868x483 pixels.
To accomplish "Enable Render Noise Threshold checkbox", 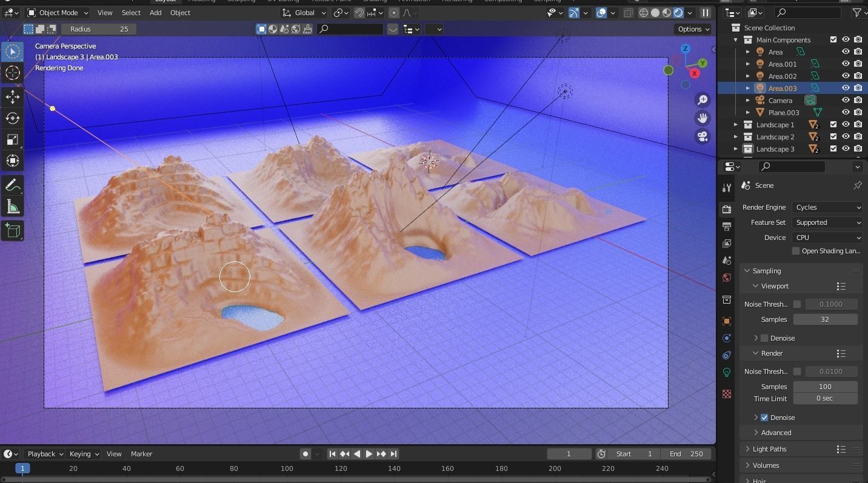I will (x=797, y=371).
